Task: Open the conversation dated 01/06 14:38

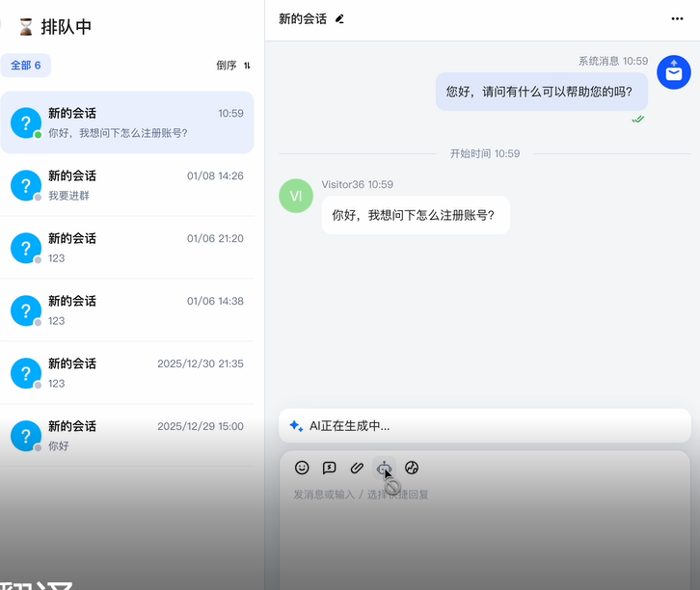Action: 127,310
